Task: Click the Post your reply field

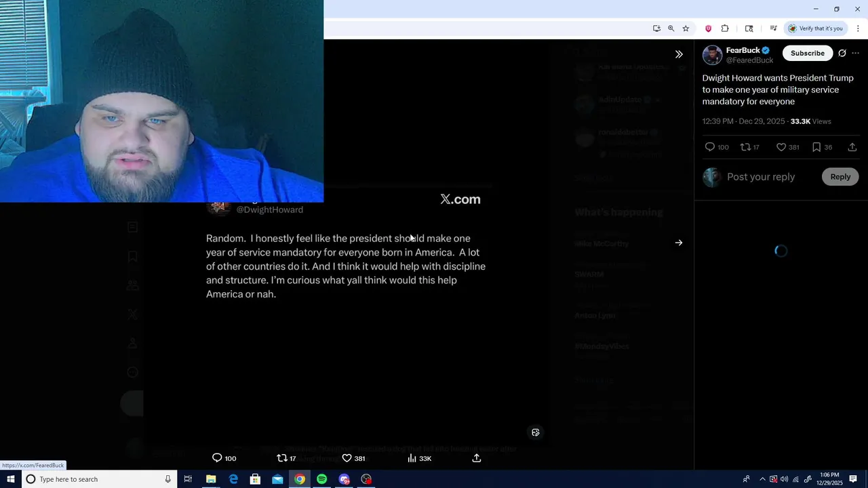Action: pyautogui.click(x=761, y=177)
